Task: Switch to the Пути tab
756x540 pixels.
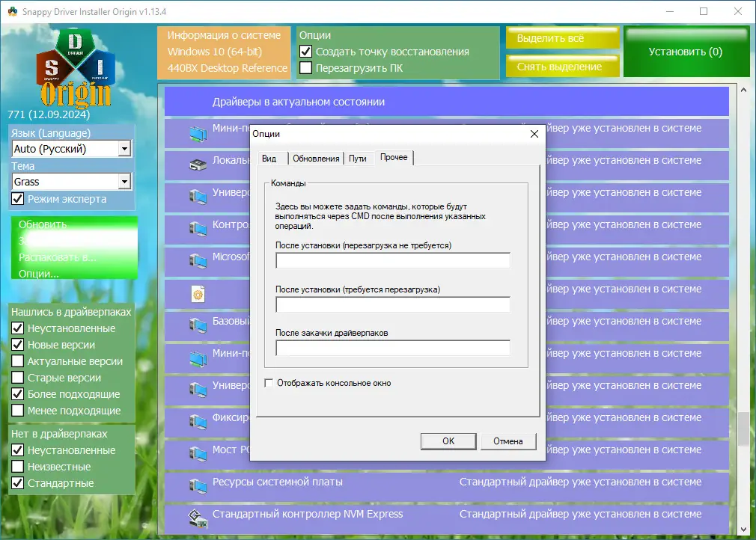Action: [x=358, y=159]
